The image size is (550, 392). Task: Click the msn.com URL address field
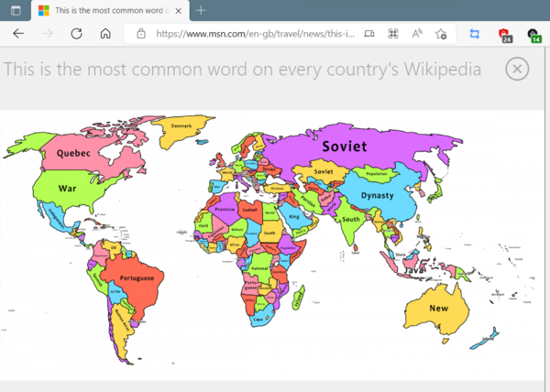click(x=256, y=34)
